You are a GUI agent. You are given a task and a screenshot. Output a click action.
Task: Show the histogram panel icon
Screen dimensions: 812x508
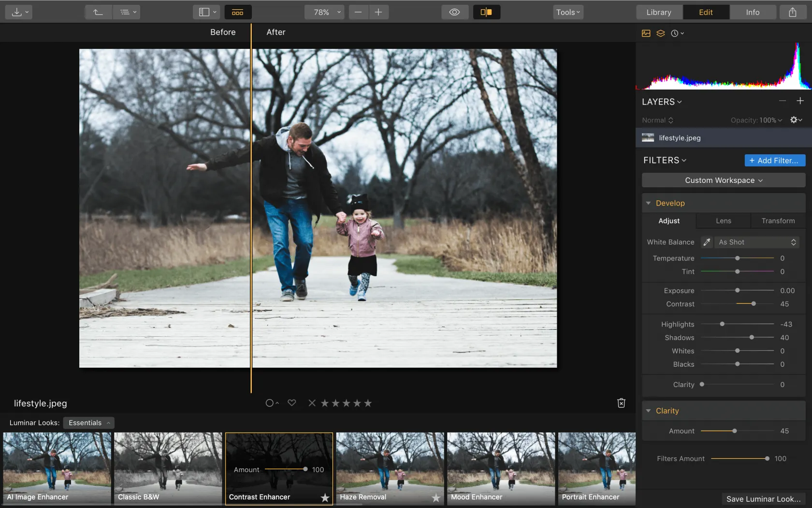[x=646, y=33]
